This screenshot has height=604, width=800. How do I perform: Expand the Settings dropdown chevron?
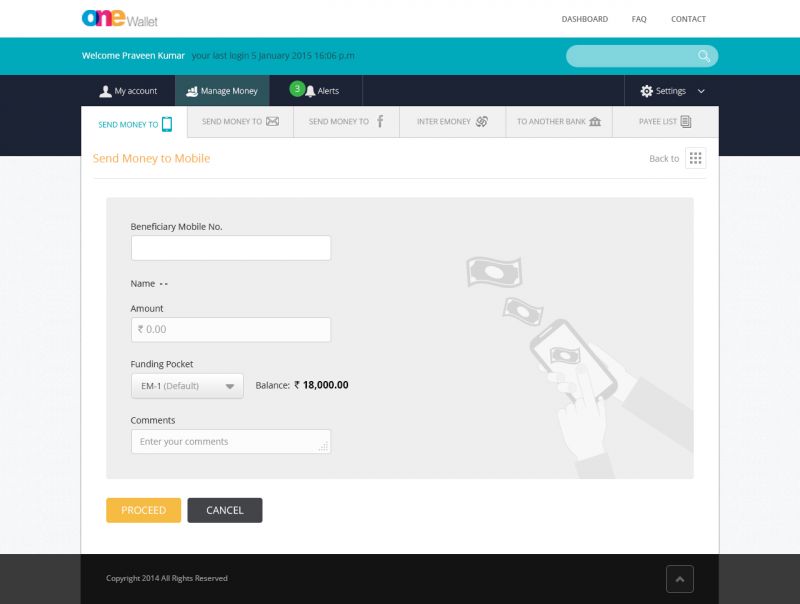(701, 91)
